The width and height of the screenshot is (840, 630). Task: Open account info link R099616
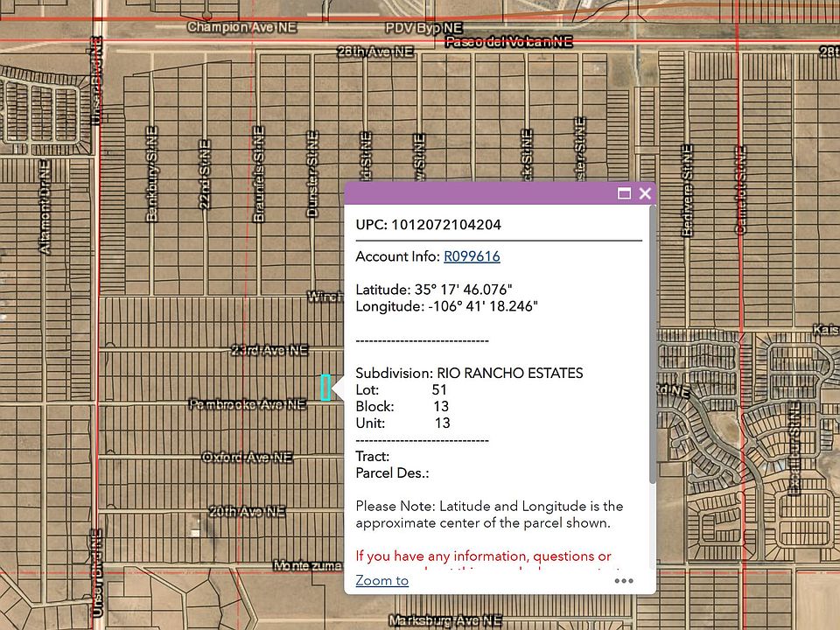pyautogui.click(x=472, y=256)
